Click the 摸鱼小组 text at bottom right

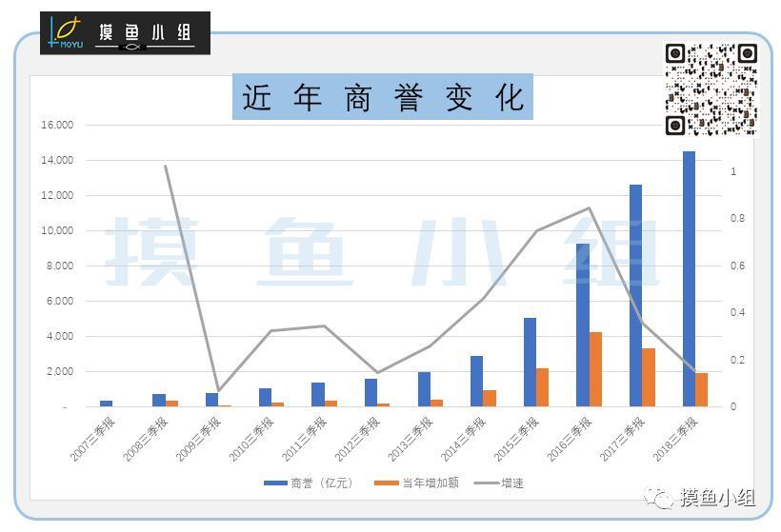point(717,497)
